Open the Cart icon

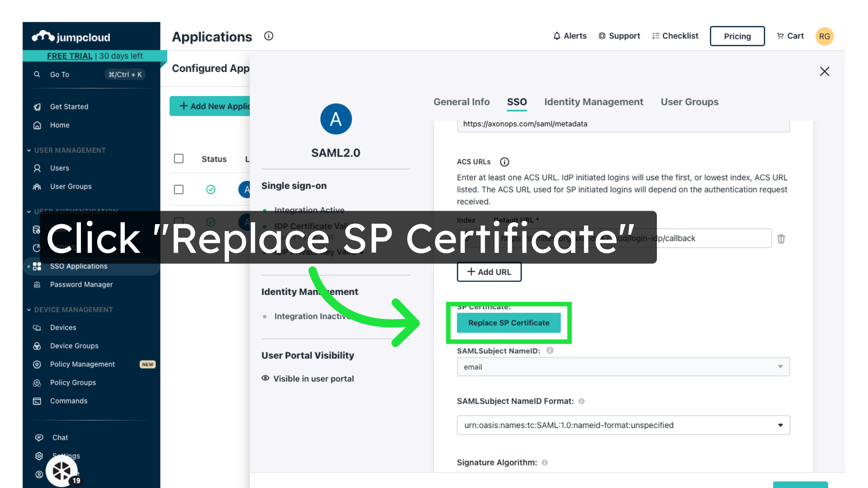[780, 36]
